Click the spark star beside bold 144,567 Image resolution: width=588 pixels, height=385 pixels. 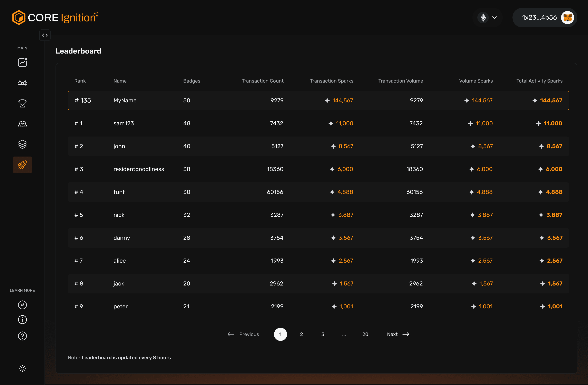535,100
